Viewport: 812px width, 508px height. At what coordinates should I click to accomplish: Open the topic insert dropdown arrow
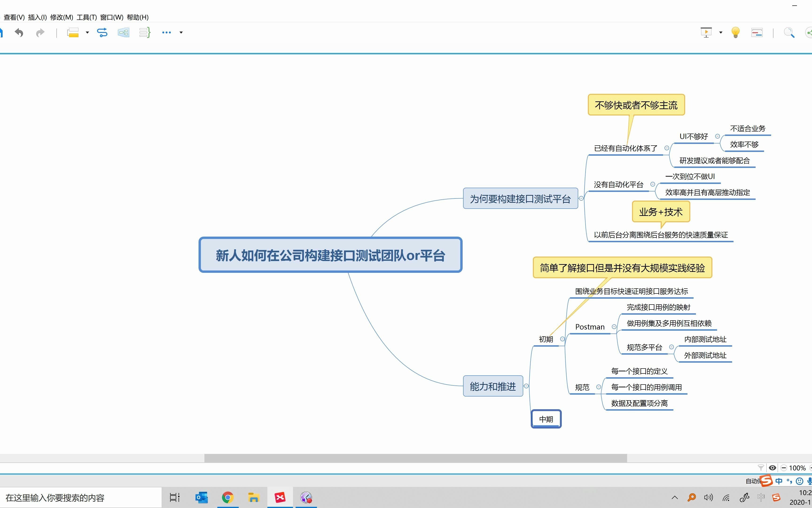pyautogui.click(x=87, y=33)
